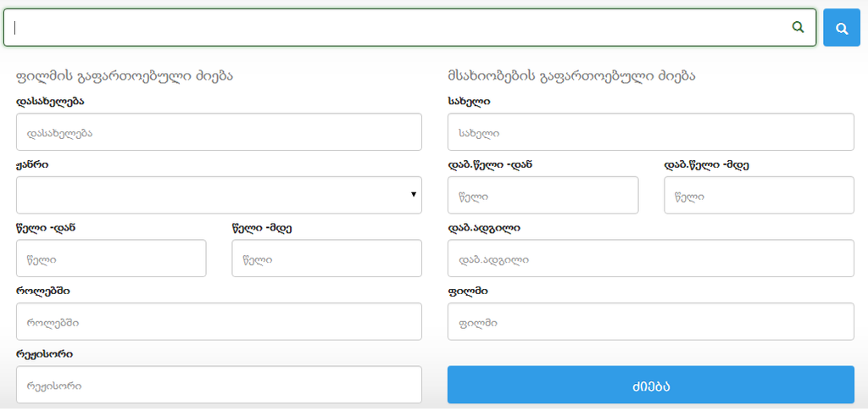Click the green magnifier icon inside search bar

(798, 27)
